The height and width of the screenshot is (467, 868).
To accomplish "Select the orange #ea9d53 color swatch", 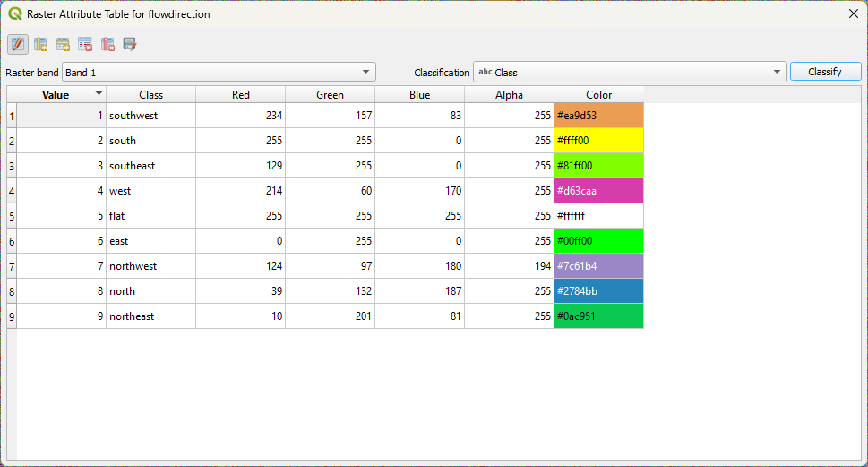I will click(598, 116).
